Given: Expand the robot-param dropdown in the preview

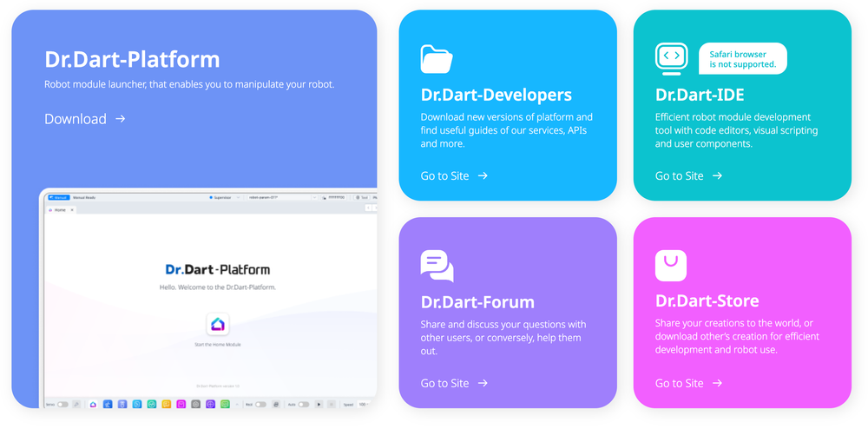Looking at the screenshot, I should [x=282, y=198].
